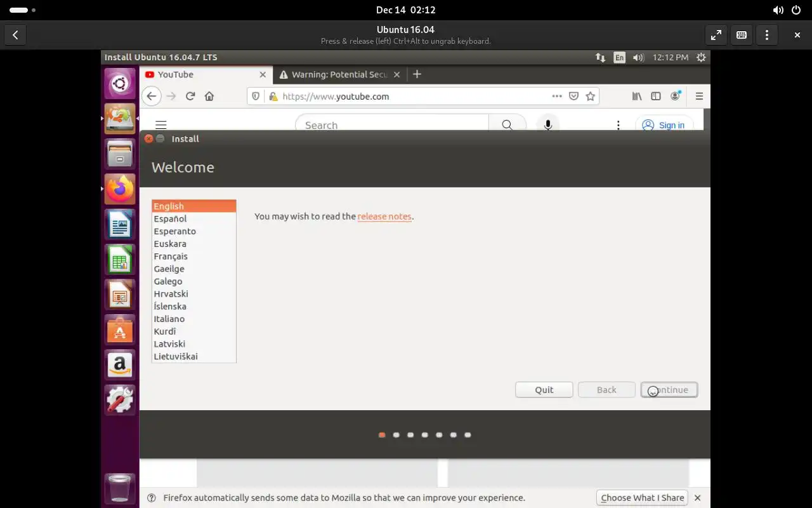Screen dimensions: 812x508
Task: Bookmark this page with the star icon
Action: coord(591,97)
